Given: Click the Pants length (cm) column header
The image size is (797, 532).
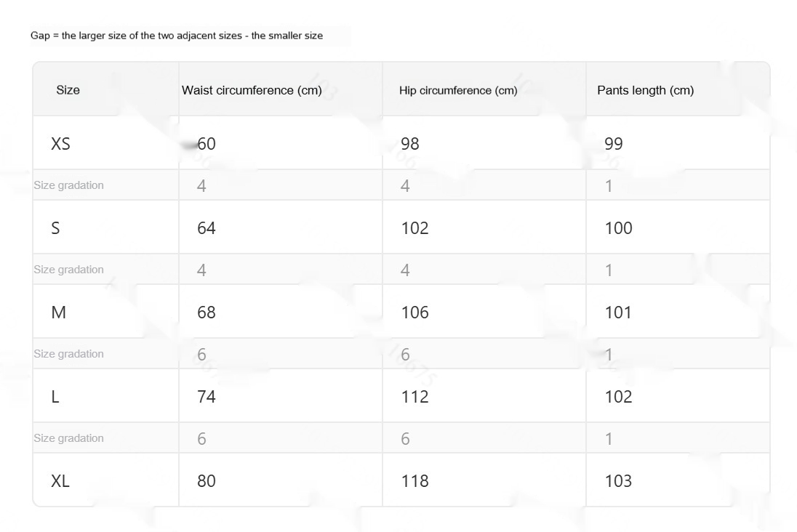Looking at the screenshot, I should tap(645, 90).
